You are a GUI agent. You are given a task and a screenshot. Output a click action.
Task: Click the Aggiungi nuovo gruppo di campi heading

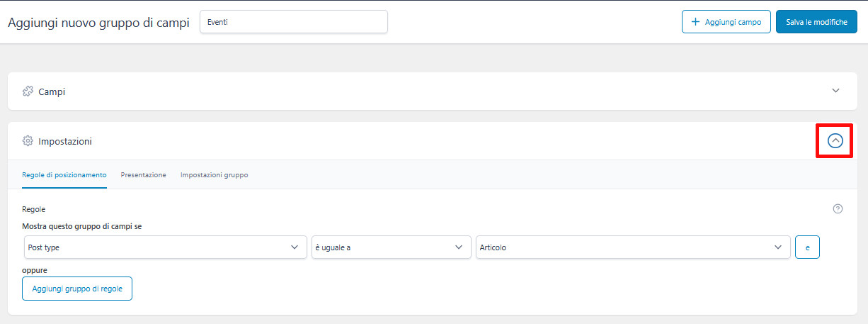click(98, 22)
